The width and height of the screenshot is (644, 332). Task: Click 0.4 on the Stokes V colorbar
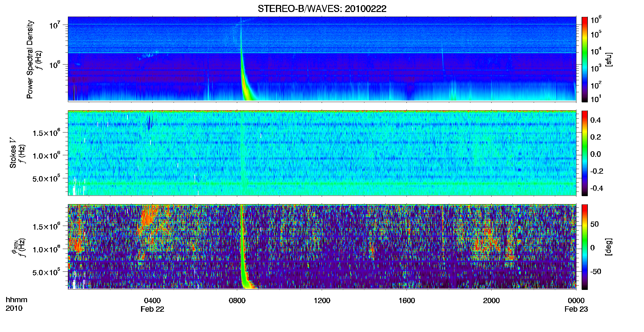point(595,120)
